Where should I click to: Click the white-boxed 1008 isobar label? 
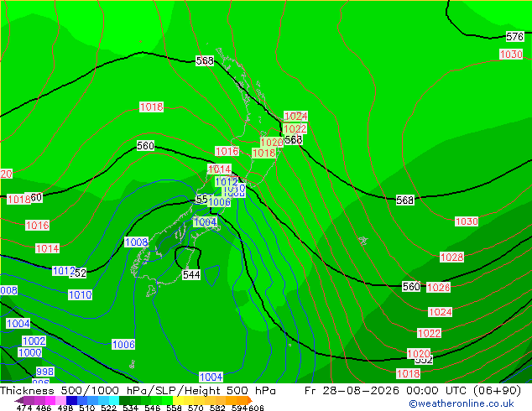137,242
